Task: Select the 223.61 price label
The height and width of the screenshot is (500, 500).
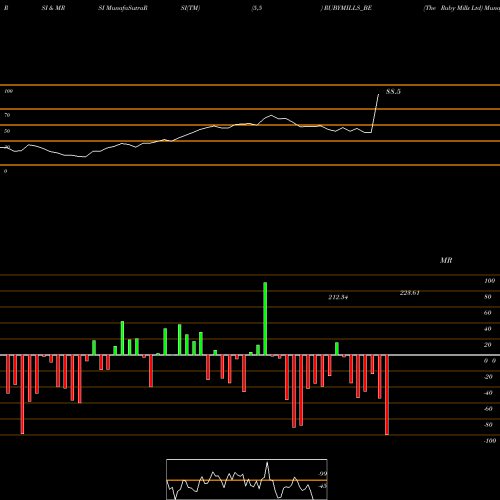Action: [x=409, y=293]
